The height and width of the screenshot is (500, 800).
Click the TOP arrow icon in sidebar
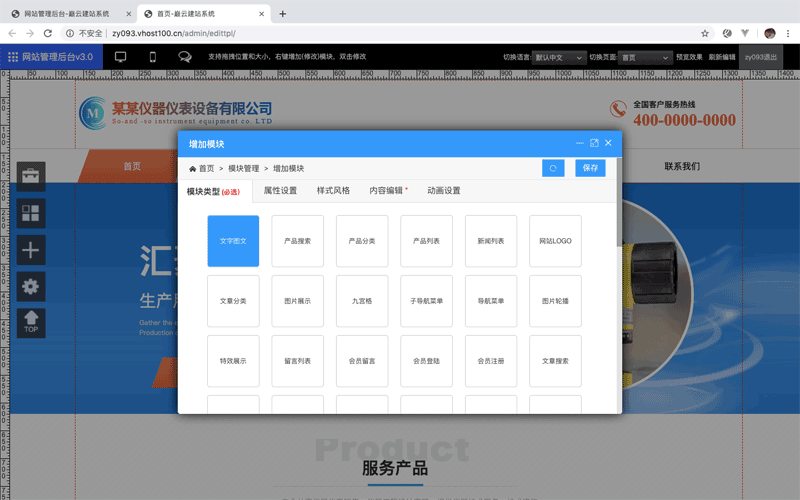pos(31,322)
